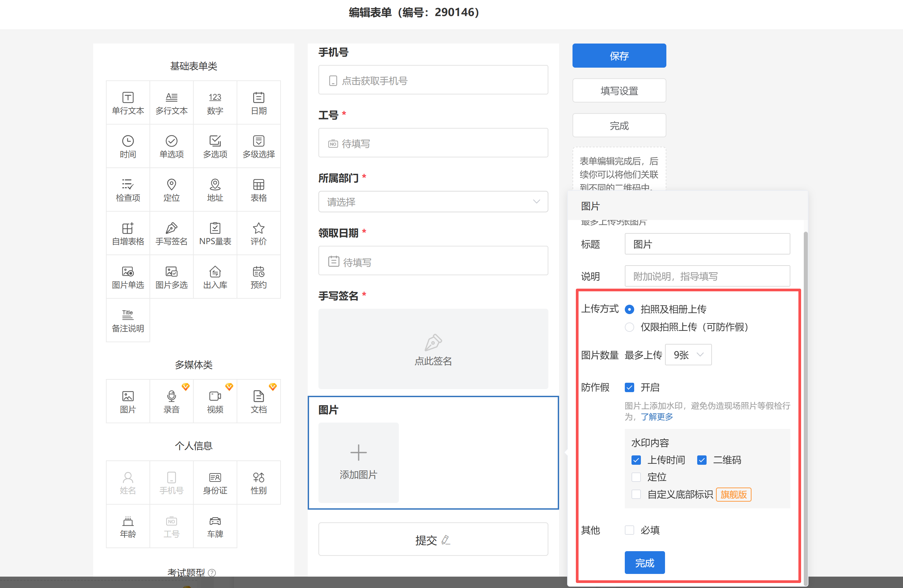
Task: Insert the 评价 star rating component
Action: [x=259, y=233]
